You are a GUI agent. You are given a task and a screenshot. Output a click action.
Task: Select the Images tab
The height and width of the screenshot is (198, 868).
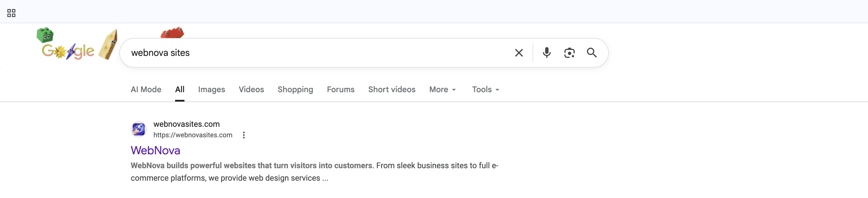pos(211,89)
